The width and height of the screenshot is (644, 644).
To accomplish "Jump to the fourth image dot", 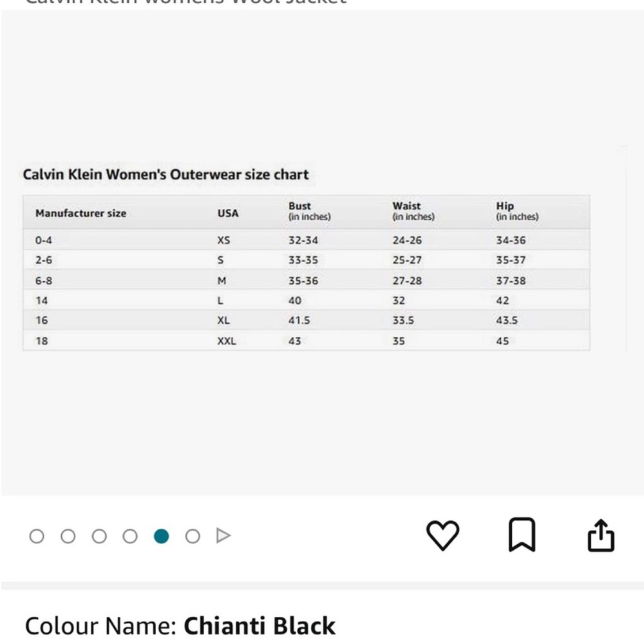I will point(130,536).
